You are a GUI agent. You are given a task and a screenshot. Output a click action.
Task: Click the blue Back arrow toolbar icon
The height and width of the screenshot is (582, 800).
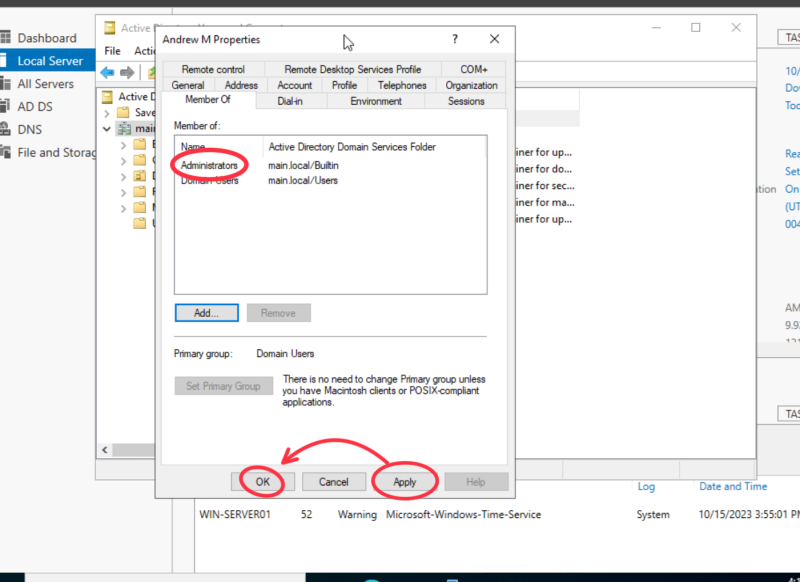pyautogui.click(x=107, y=72)
